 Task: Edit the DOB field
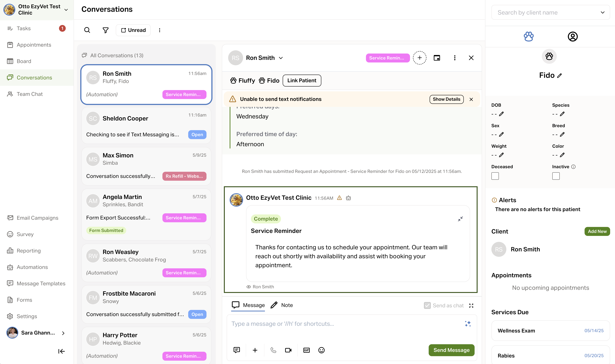[x=501, y=114]
